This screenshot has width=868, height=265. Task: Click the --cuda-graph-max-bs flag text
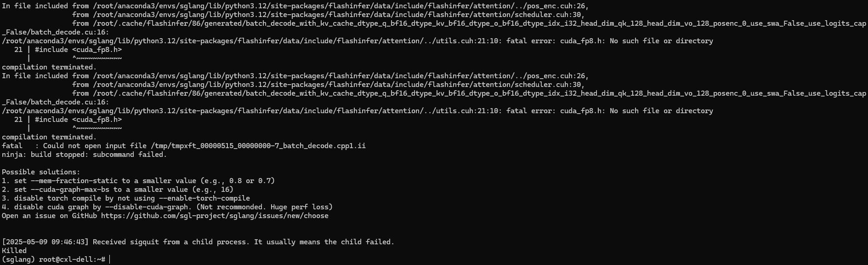coord(70,190)
